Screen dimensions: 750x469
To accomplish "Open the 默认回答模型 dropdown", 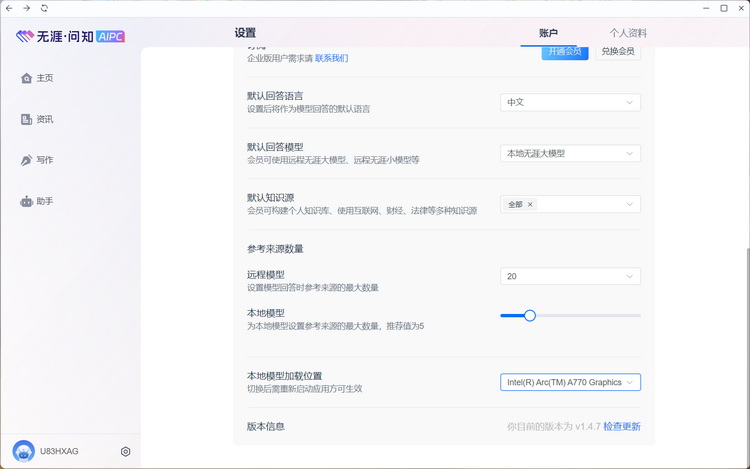I will (570, 153).
